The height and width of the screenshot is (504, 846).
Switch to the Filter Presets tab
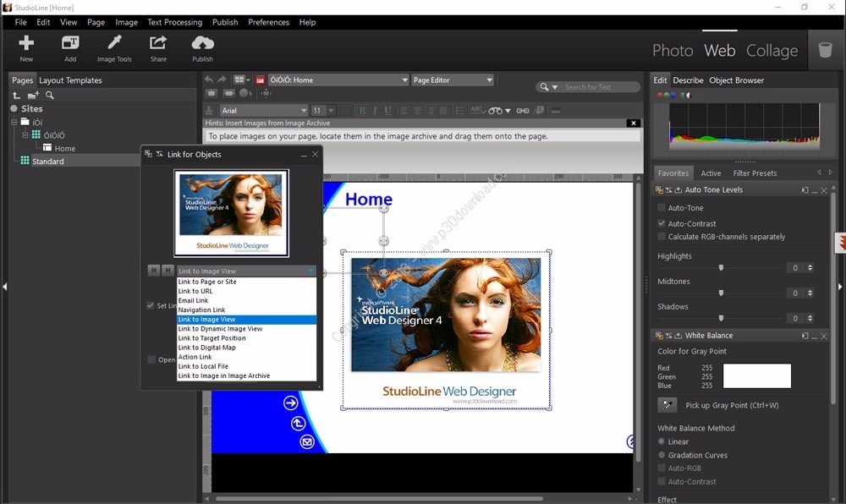[x=755, y=173]
